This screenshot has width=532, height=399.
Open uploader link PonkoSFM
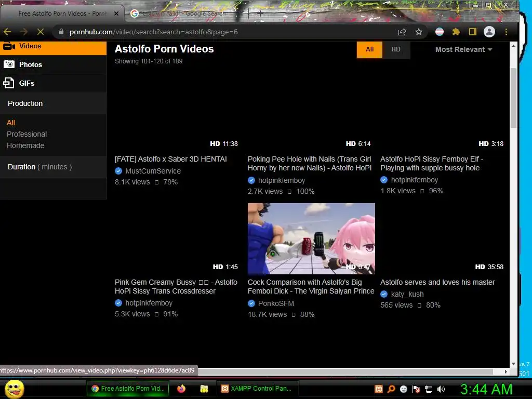[276, 303]
